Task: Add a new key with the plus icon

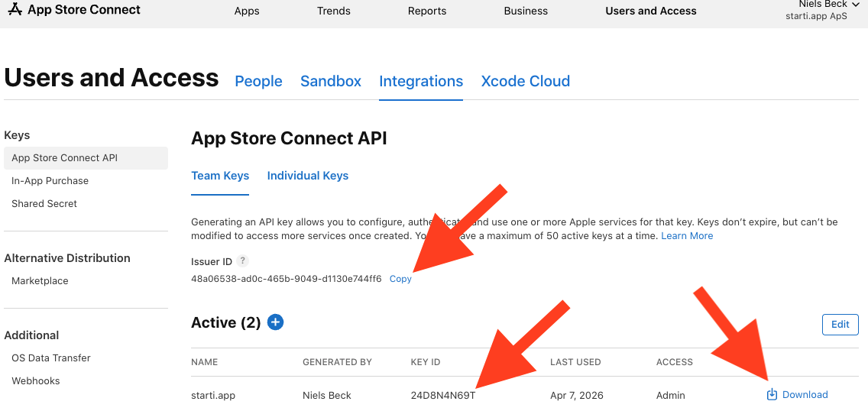Action: (276, 322)
